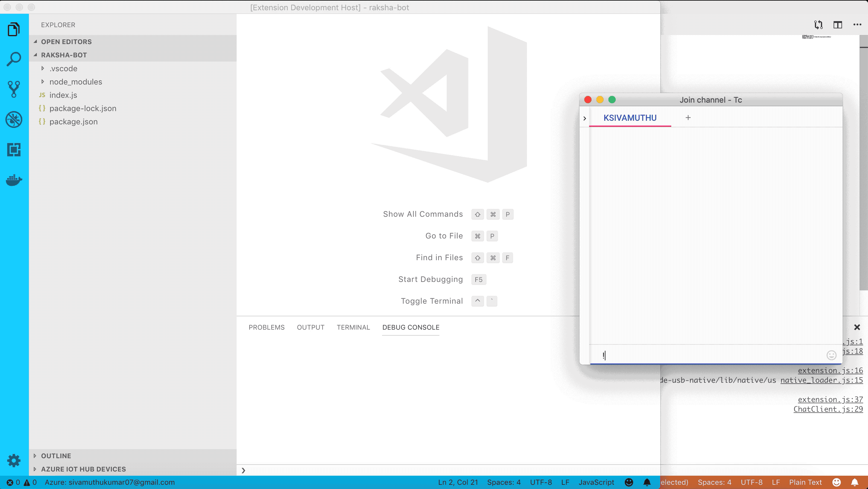Image resolution: width=868 pixels, height=489 pixels.
Task: Click the emoji picker smiley in chat
Action: click(x=831, y=355)
